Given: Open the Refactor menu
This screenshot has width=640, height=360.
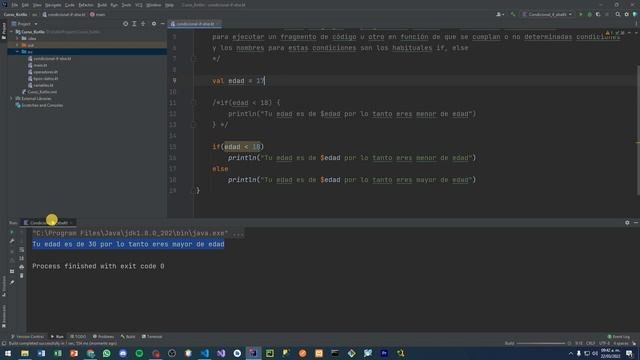Looking at the screenshot, I should tap(86, 5).
